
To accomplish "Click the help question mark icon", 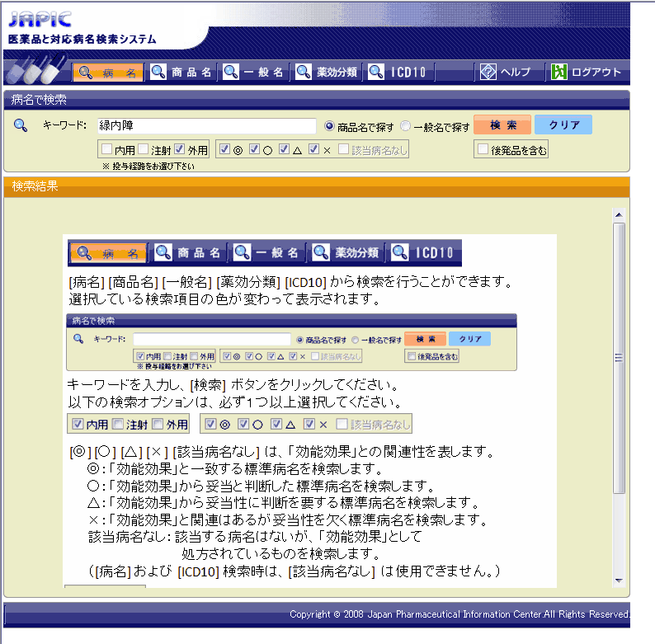I will pyautogui.click(x=488, y=73).
